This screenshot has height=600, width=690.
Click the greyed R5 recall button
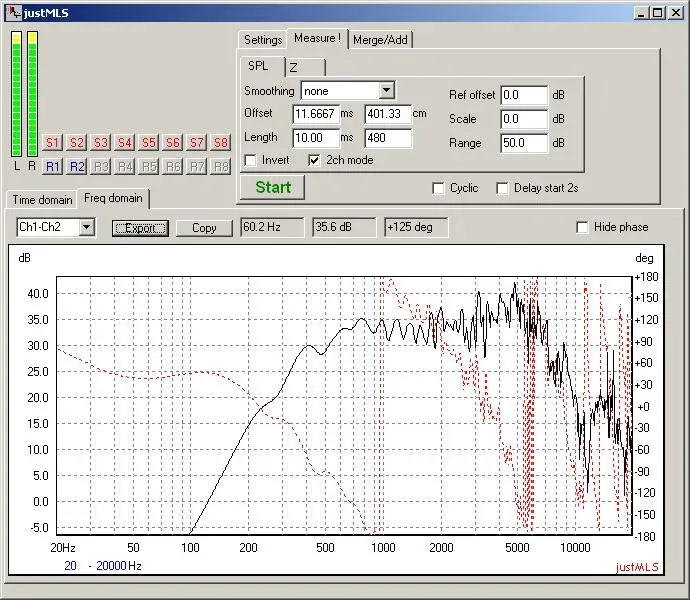(x=149, y=166)
